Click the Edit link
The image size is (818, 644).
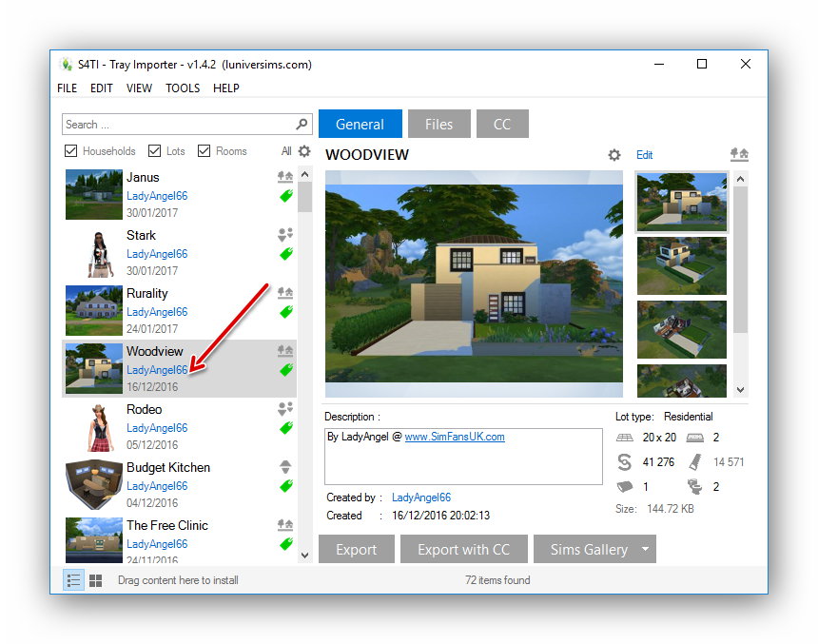644,155
